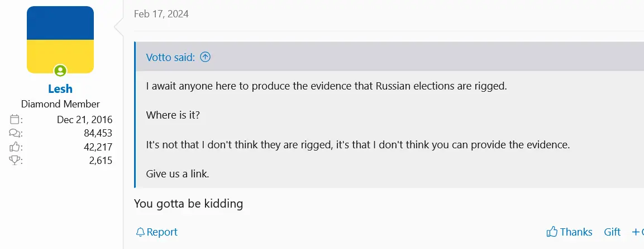Click the Thanks thumbs-up icon
Screen dimensions: 644x249
click(x=552, y=232)
